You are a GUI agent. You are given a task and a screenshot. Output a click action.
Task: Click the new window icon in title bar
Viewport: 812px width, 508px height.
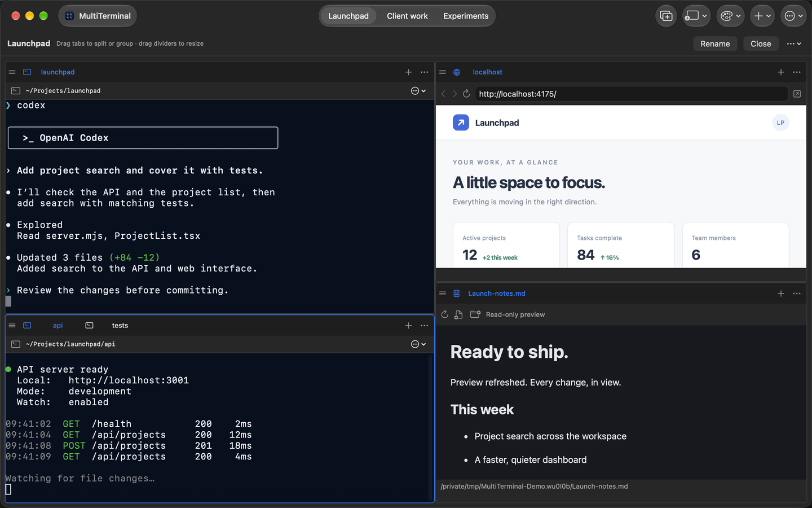pos(666,16)
